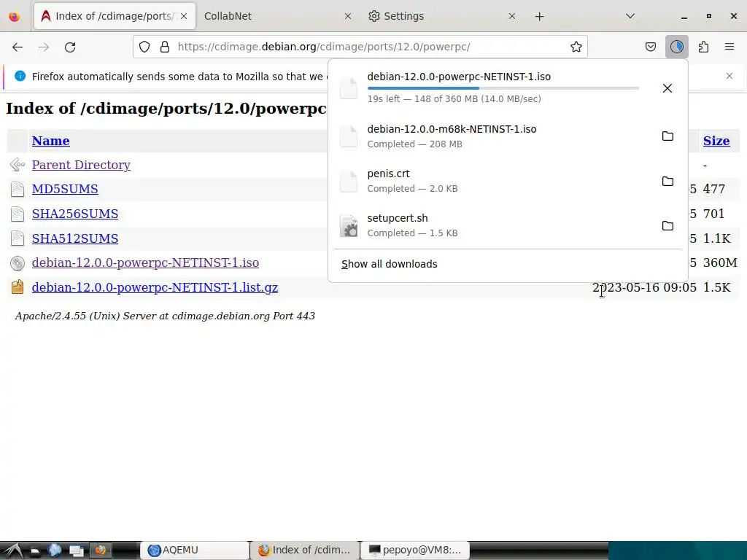
Task: Click the info icon in notification bar
Action: coord(20,76)
